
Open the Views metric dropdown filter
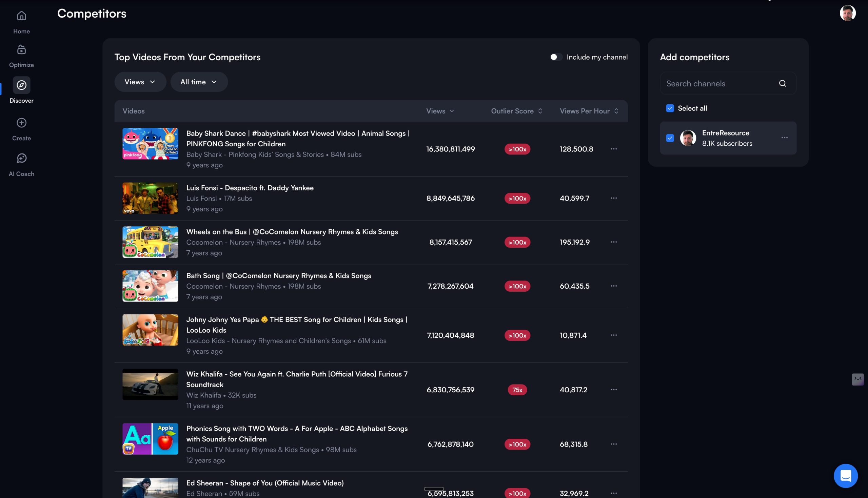click(140, 82)
